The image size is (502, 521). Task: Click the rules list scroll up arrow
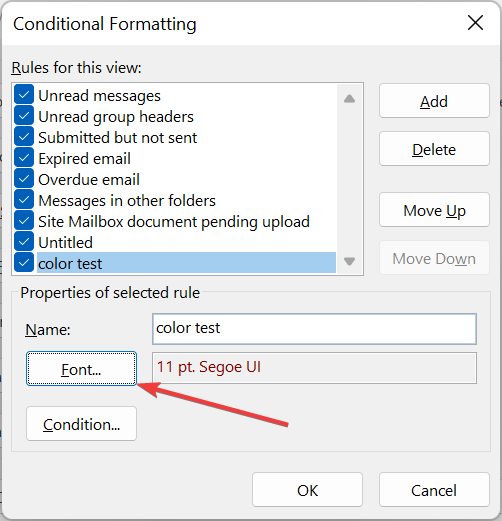click(349, 99)
